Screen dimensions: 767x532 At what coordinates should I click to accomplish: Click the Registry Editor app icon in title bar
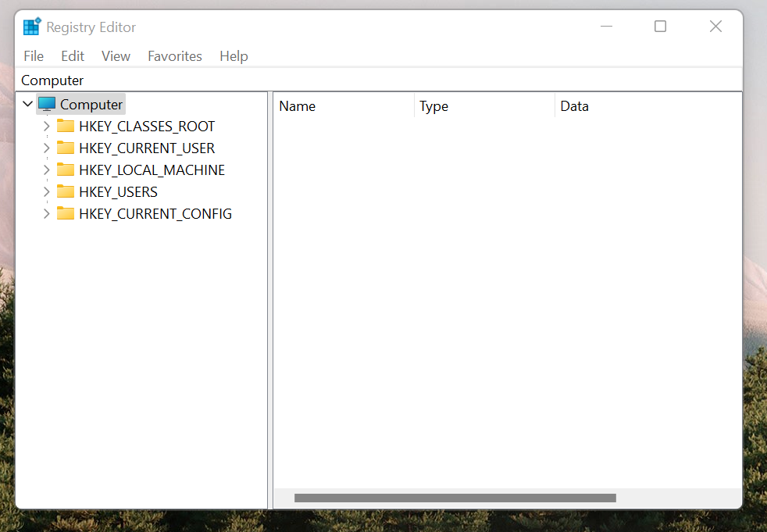point(32,27)
